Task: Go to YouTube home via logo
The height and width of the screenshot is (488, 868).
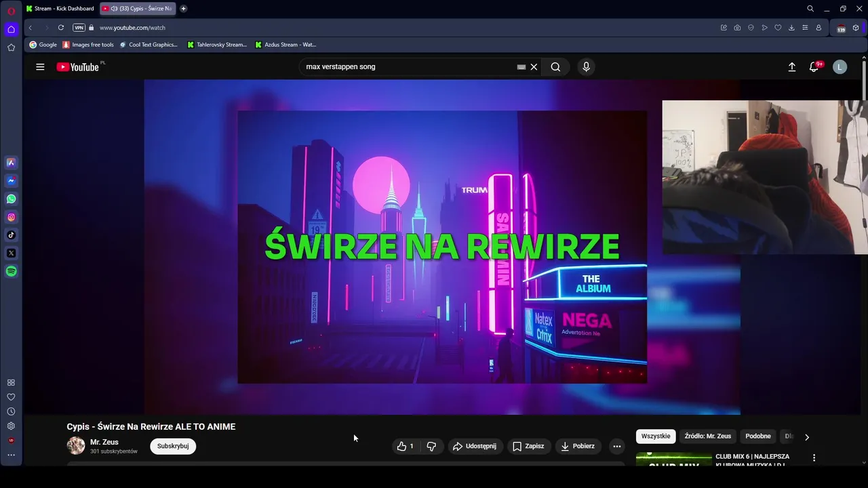Action: pyautogui.click(x=78, y=67)
